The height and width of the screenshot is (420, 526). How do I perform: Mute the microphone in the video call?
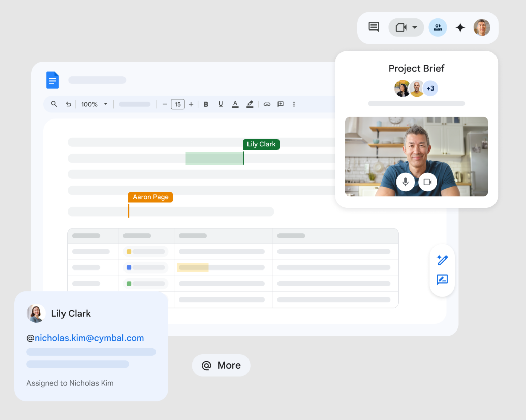click(x=405, y=182)
